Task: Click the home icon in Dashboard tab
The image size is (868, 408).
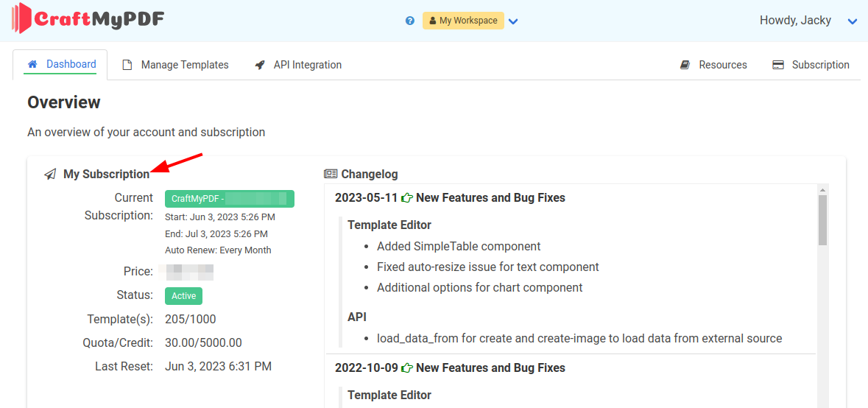Action: pyautogui.click(x=32, y=65)
